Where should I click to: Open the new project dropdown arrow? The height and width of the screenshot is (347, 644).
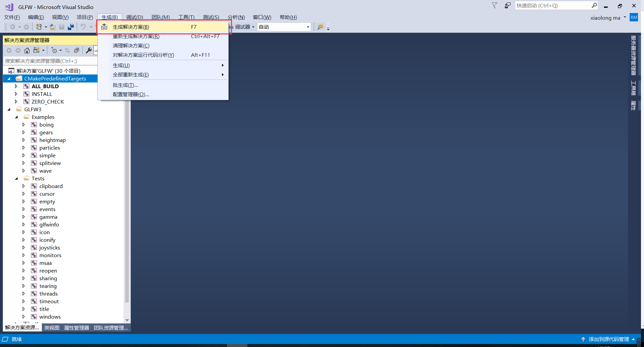(x=46, y=27)
